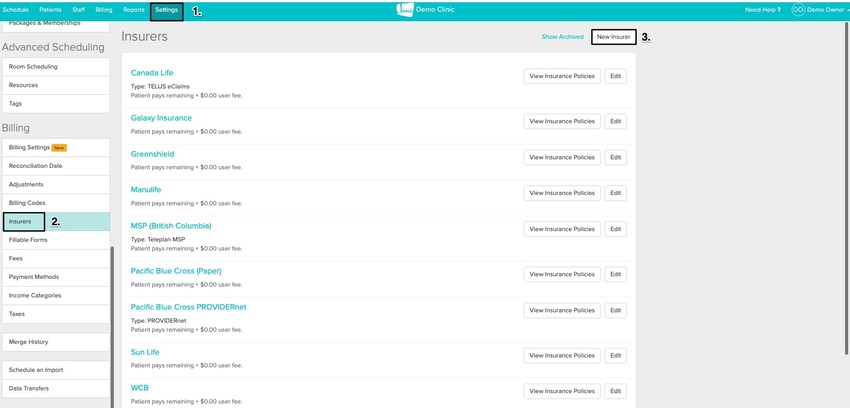Open Room Scheduling in the sidebar

coord(55,67)
